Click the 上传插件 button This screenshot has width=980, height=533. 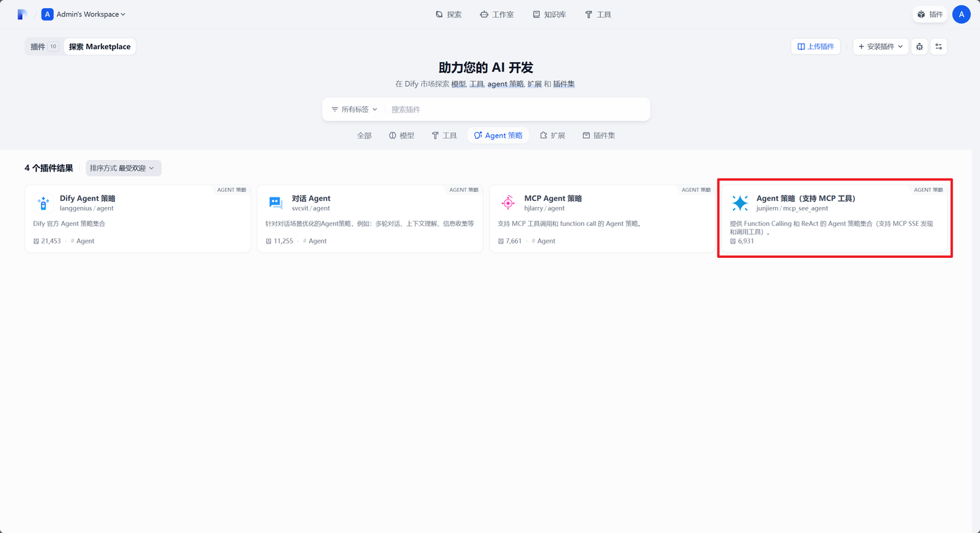[815, 46]
